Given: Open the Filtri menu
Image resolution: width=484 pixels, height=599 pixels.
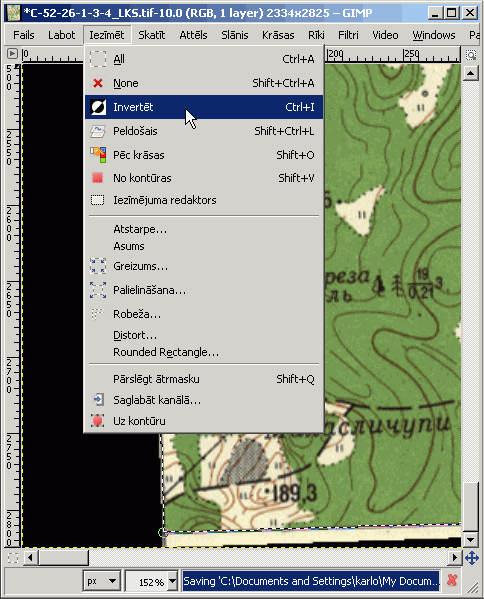Looking at the screenshot, I should click(348, 35).
